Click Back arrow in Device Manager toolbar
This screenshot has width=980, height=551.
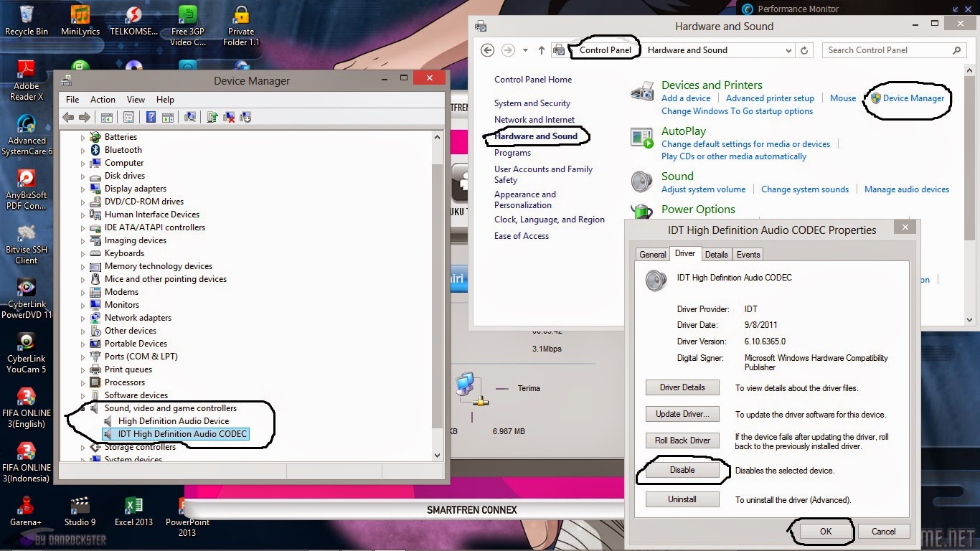[68, 117]
